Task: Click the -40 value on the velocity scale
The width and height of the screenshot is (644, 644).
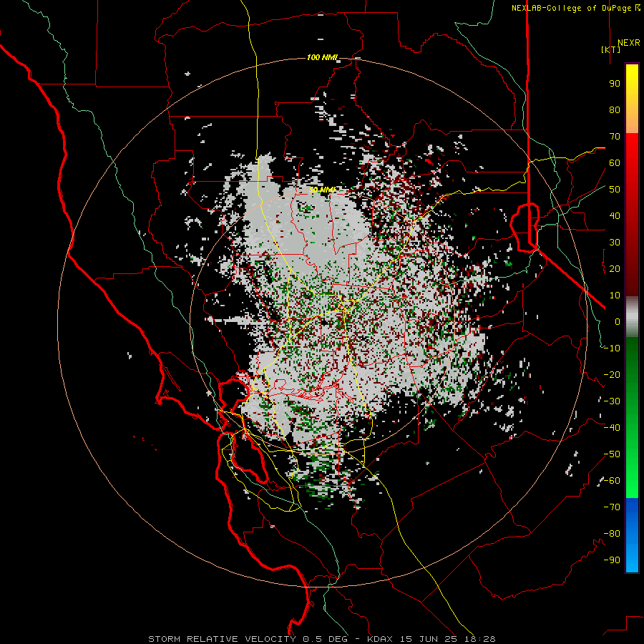Action: pyautogui.click(x=612, y=428)
